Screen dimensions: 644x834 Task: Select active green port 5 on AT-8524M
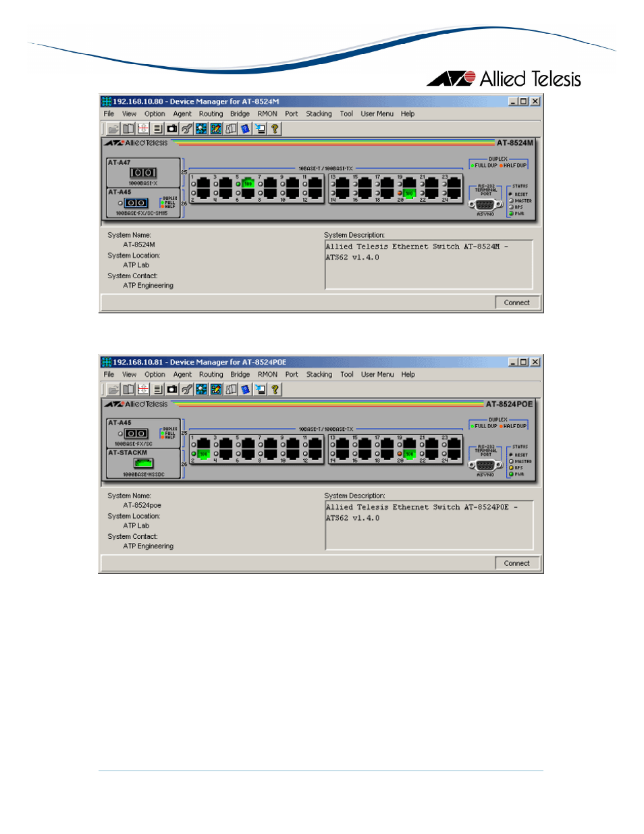248,183
